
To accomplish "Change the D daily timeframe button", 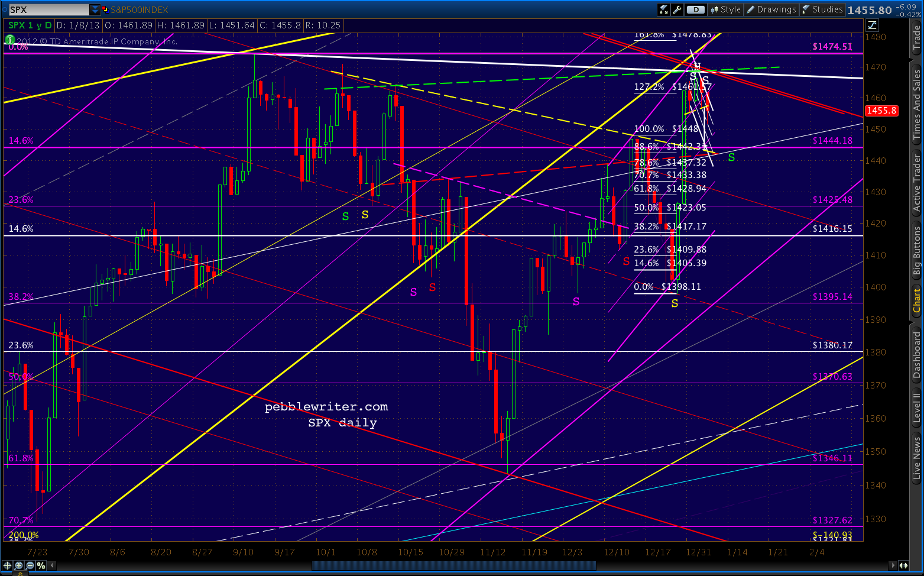I will (x=696, y=9).
